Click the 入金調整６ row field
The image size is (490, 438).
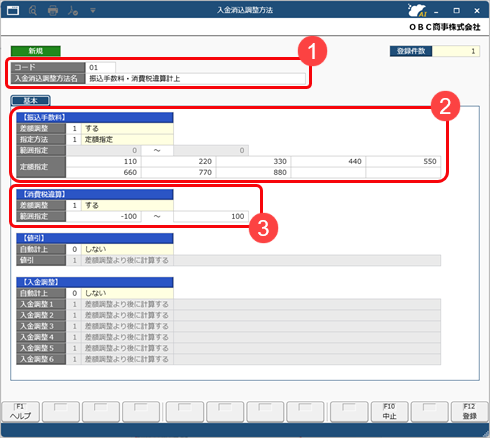(253, 359)
